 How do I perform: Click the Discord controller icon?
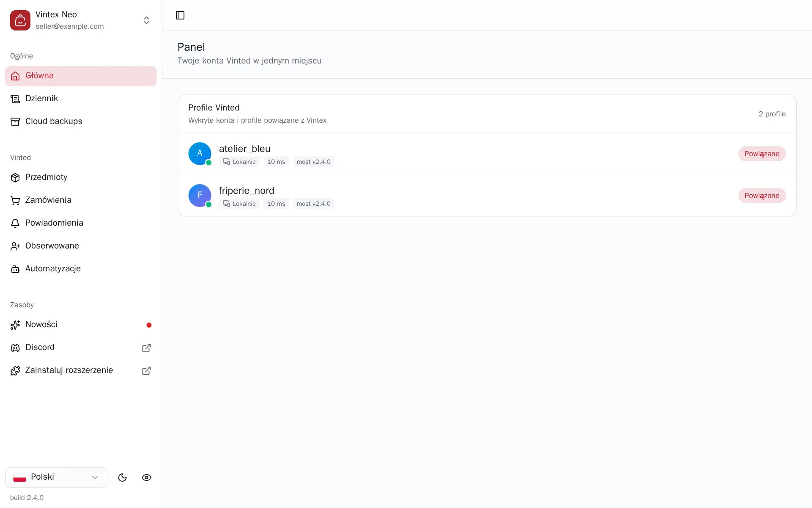pos(15,348)
